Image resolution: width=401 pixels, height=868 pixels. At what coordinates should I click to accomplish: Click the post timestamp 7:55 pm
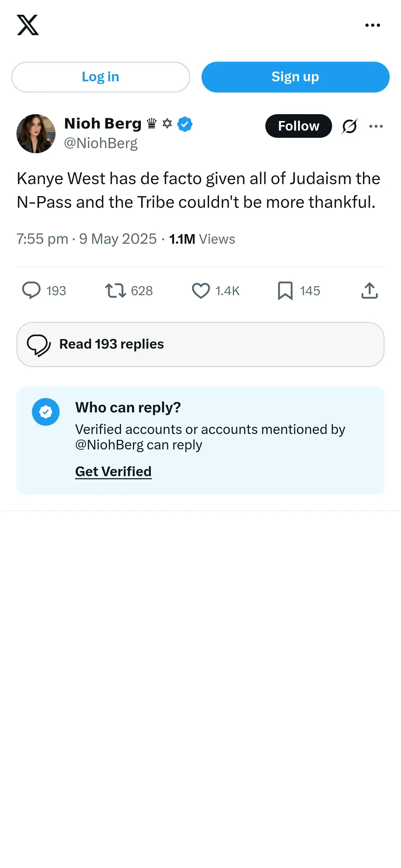(x=42, y=239)
